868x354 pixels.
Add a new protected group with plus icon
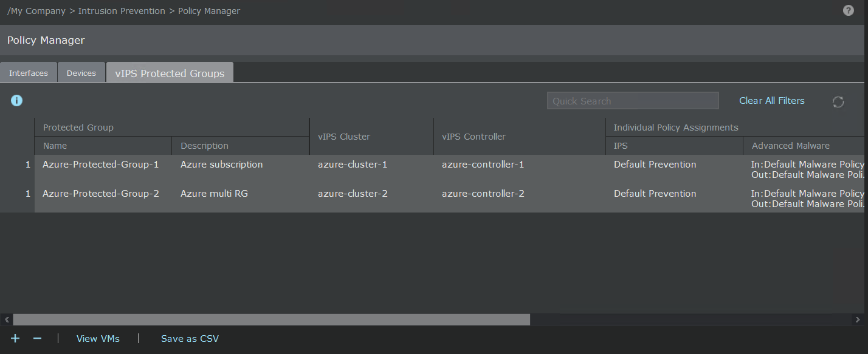16,338
